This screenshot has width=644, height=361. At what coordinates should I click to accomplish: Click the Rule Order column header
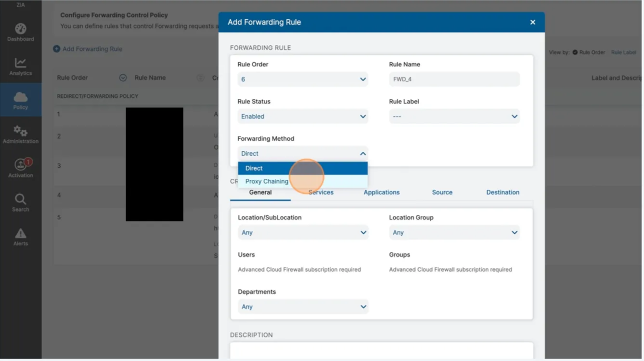[72, 78]
